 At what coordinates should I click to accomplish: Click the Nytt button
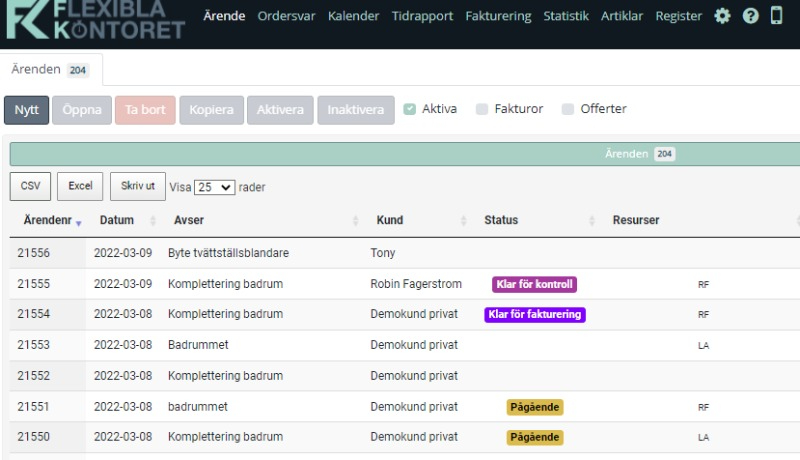(27, 110)
